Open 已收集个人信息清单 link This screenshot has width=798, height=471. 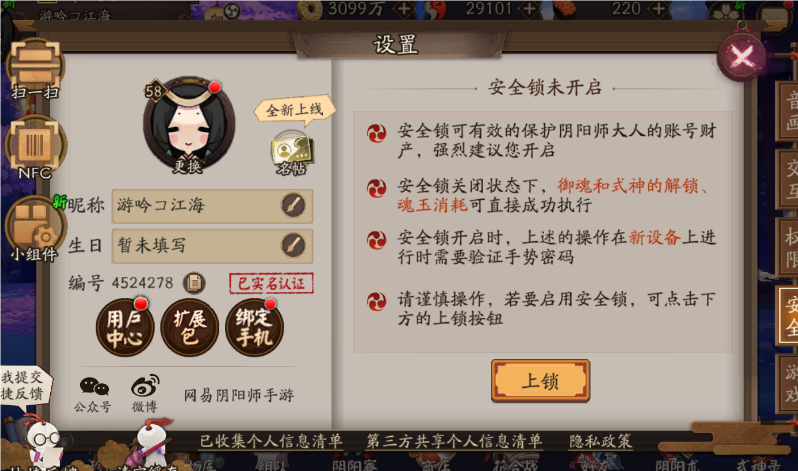pyautogui.click(x=271, y=441)
